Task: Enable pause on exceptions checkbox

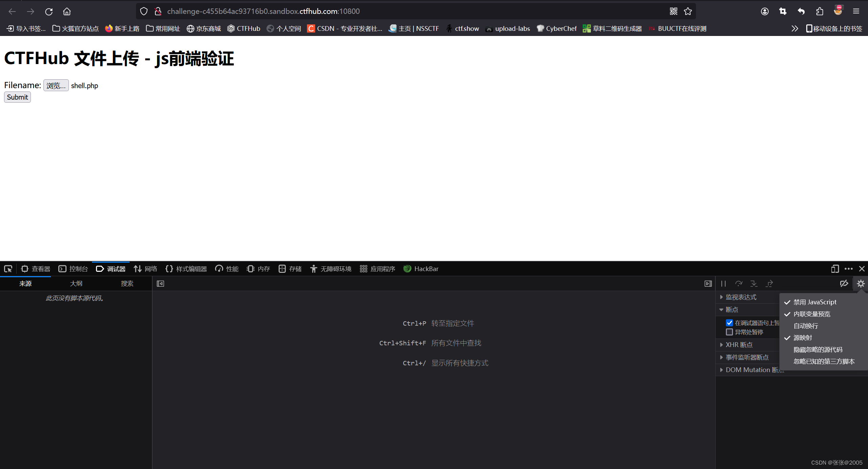Action: pyautogui.click(x=729, y=332)
